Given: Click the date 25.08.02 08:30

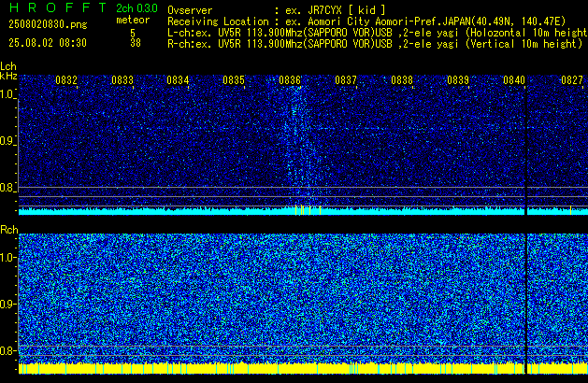Looking at the screenshot, I should click(48, 43).
